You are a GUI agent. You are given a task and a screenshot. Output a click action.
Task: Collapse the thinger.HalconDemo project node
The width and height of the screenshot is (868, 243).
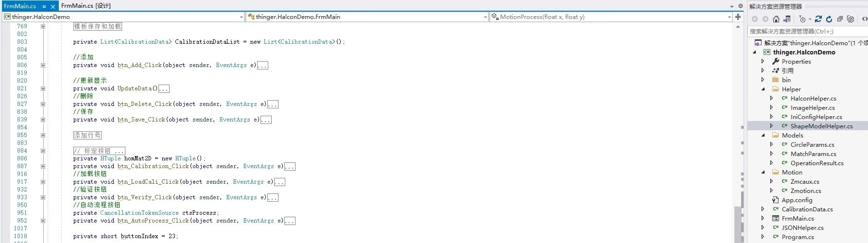[755, 52]
